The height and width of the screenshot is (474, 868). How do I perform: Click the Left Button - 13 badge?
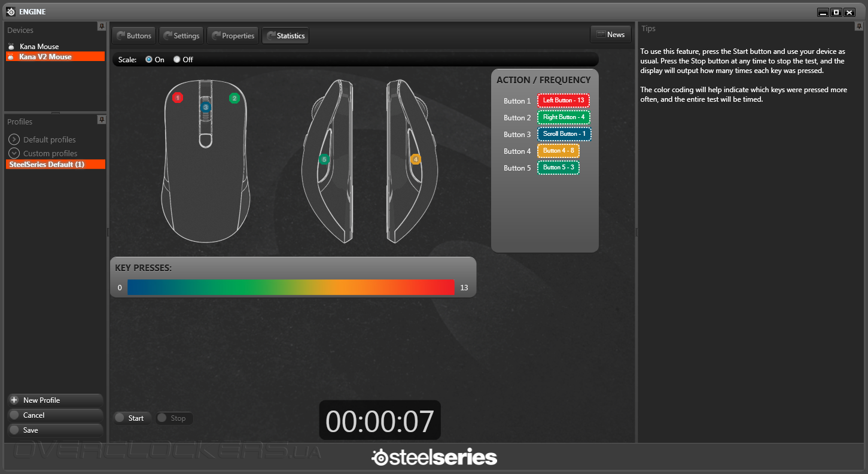tap(564, 101)
